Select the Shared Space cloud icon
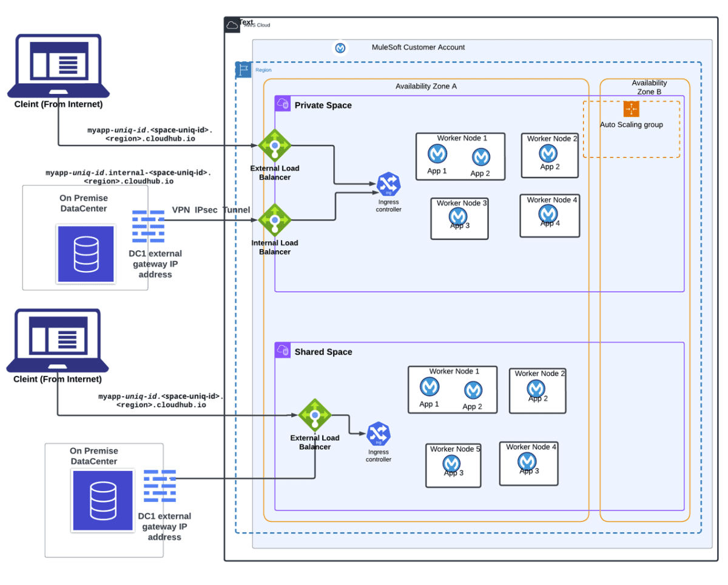This screenshot has width=728, height=585. point(282,350)
